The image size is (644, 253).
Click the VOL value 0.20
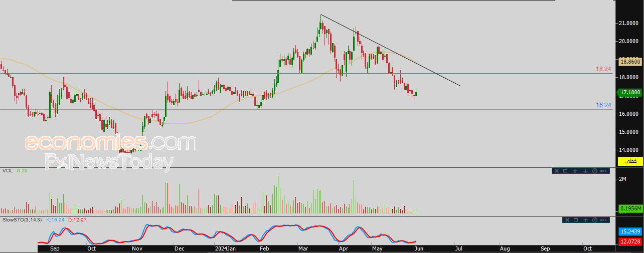22,171
